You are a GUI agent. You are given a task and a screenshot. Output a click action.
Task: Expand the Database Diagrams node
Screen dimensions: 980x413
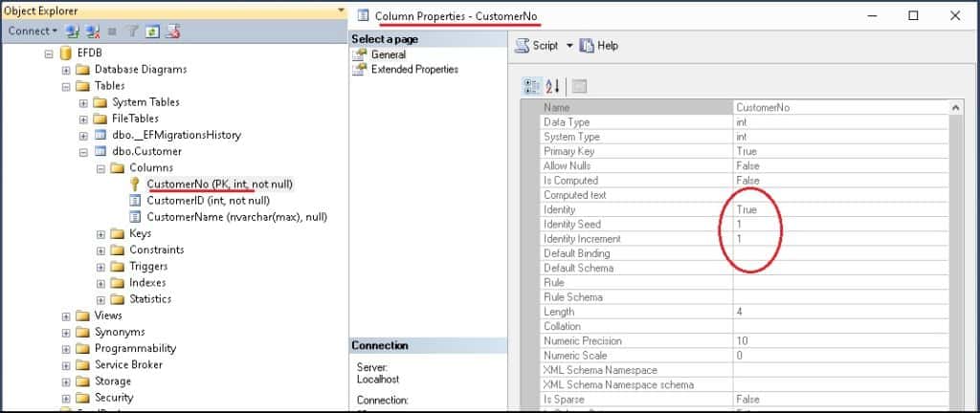66,70
